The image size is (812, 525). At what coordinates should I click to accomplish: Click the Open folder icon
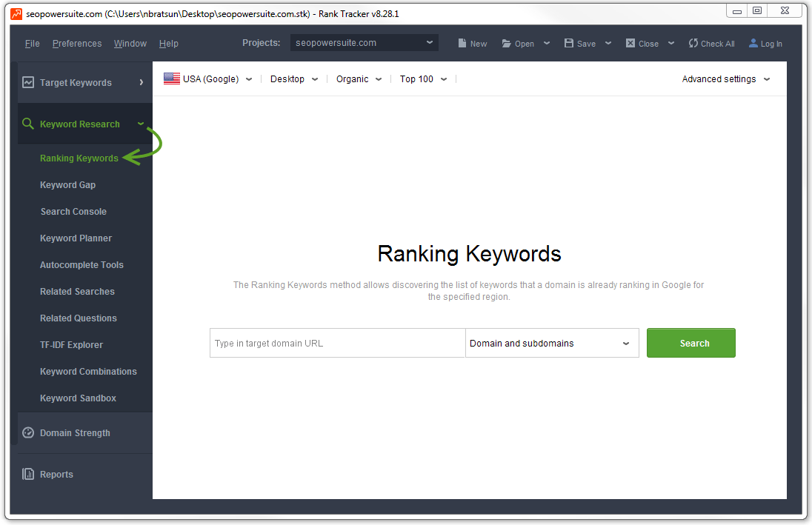[x=507, y=44]
